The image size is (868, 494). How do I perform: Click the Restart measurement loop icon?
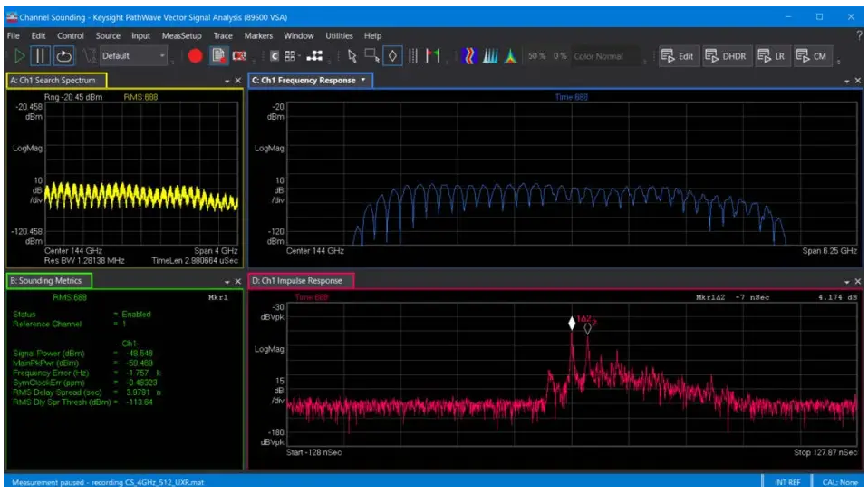point(64,56)
